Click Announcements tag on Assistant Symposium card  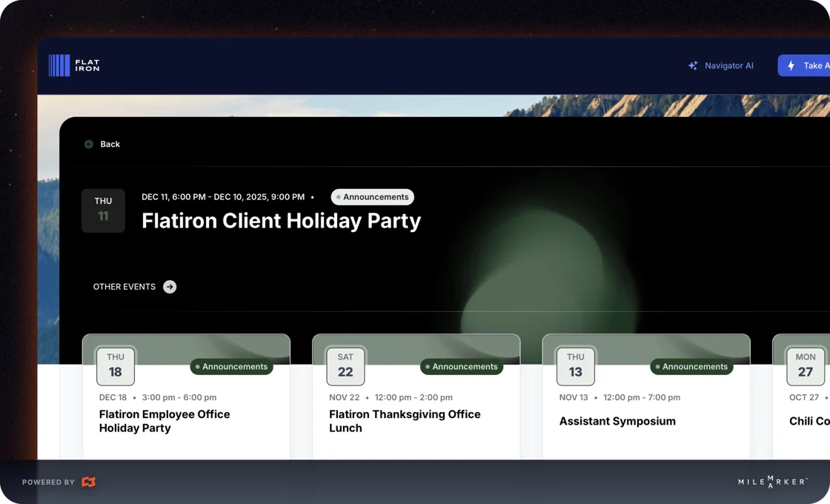pos(692,366)
